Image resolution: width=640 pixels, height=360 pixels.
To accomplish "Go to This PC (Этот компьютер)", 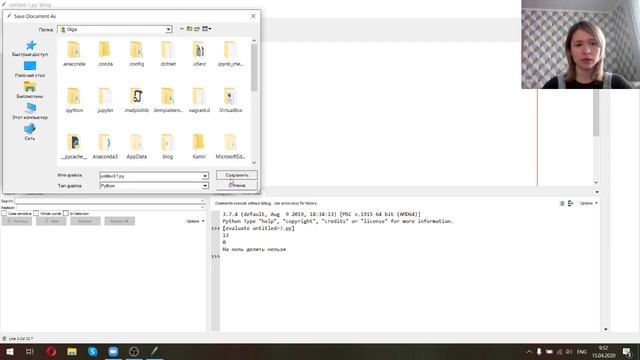I will [x=30, y=111].
